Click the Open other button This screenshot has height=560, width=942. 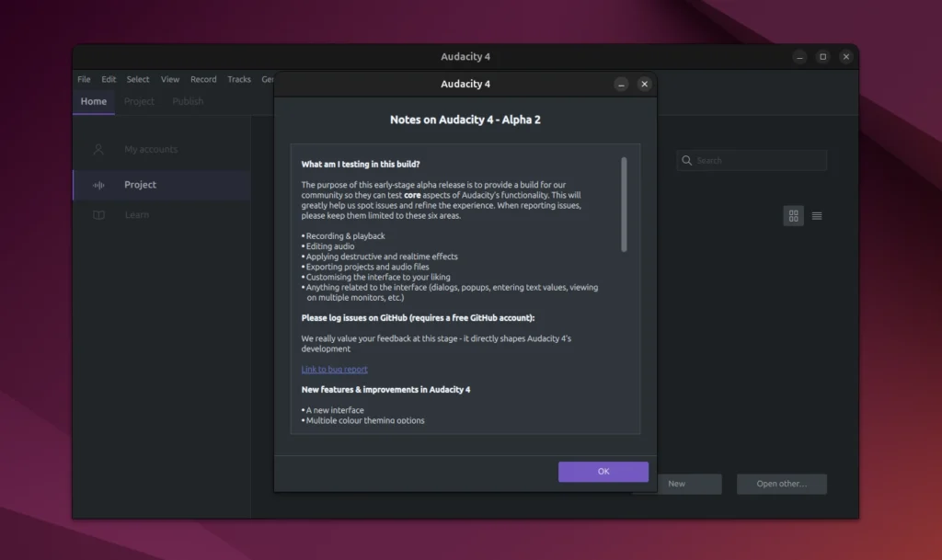781,483
